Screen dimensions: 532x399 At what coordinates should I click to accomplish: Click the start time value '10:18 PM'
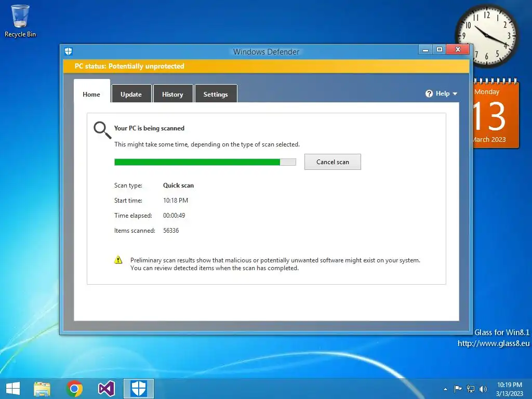176,201
